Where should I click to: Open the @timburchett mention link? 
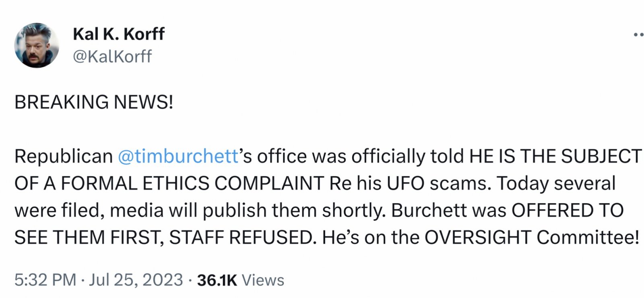(179, 156)
